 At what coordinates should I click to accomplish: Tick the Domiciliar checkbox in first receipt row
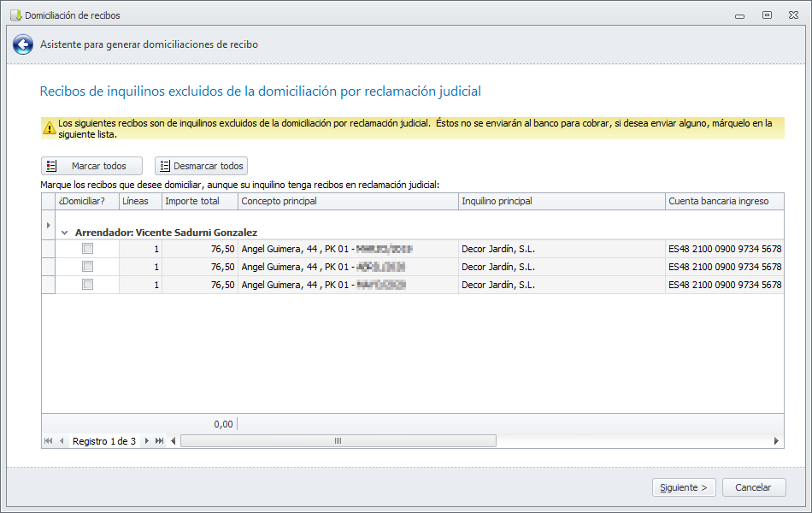point(87,249)
